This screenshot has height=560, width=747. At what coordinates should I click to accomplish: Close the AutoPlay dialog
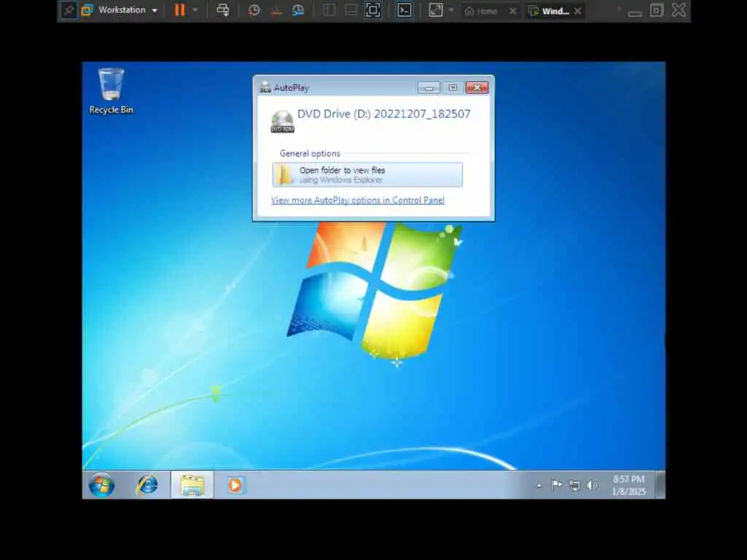[476, 87]
